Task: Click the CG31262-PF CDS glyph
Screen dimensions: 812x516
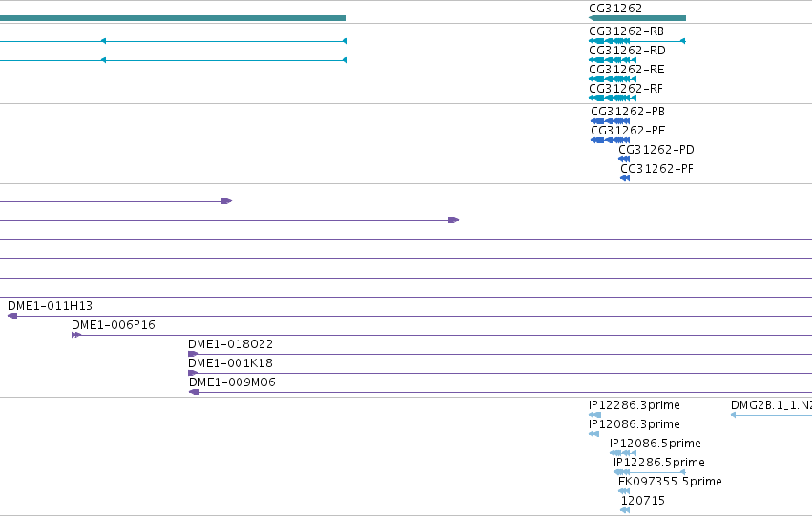Action: pyautogui.click(x=625, y=178)
